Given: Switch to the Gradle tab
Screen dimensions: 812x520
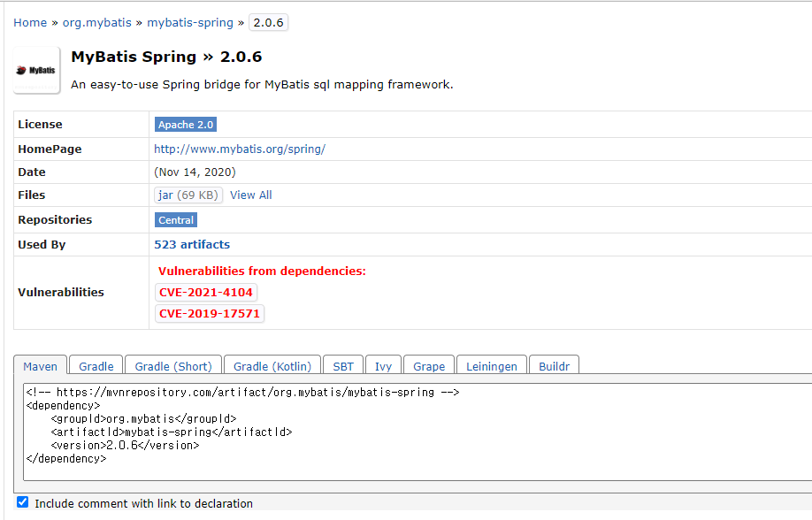Looking at the screenshot, I should (x=96, y=366).
